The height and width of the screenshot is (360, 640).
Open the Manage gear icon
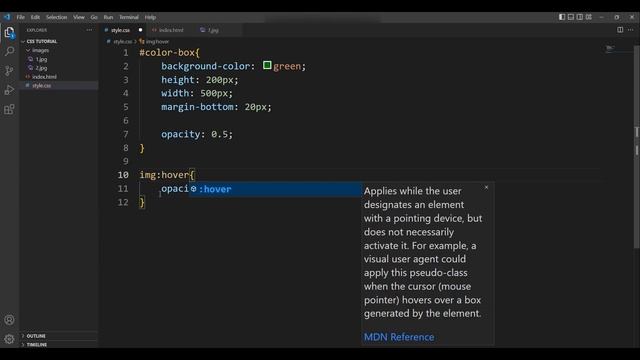pyautogui.click(x=9, y=339)
